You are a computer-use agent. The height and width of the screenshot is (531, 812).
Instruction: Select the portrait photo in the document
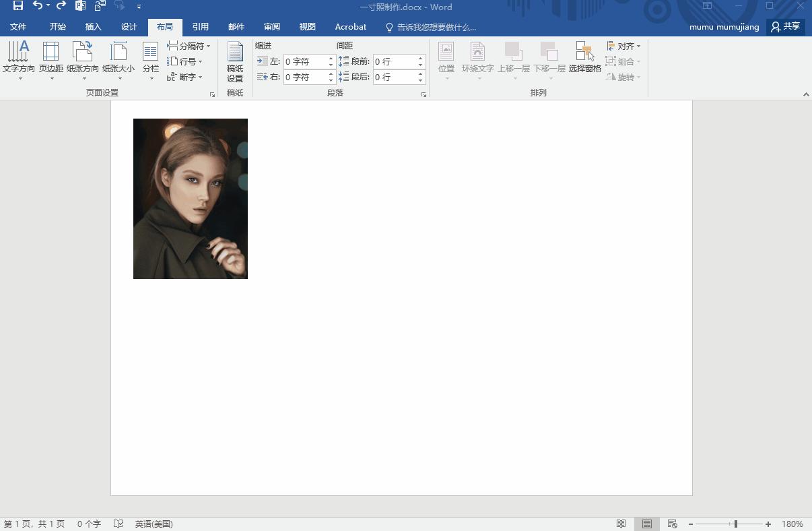[x=191, y=199]
